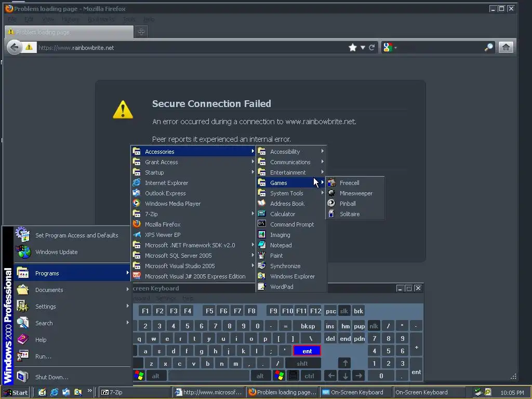
Task: Expand System Tools submenu
Action: (x=291, y=193)
